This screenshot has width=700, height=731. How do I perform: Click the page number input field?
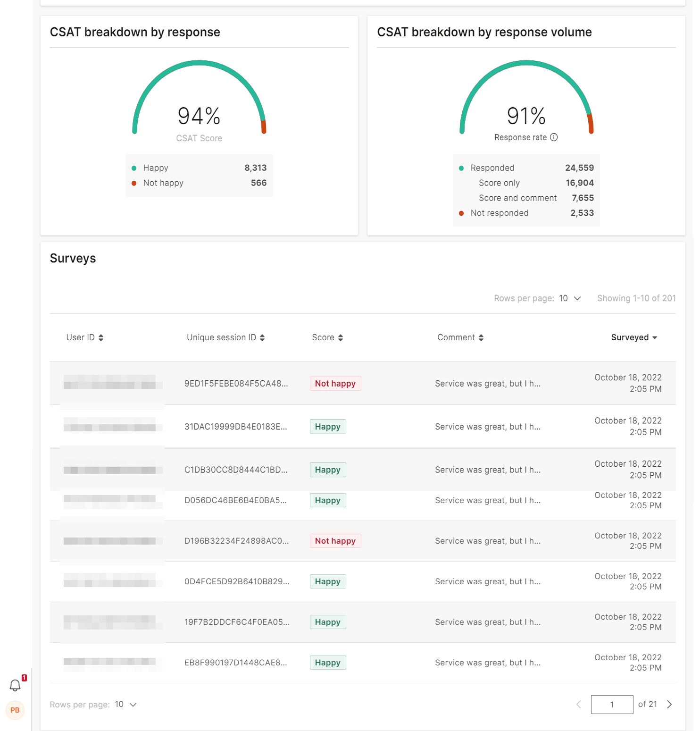tap(612, 705)
